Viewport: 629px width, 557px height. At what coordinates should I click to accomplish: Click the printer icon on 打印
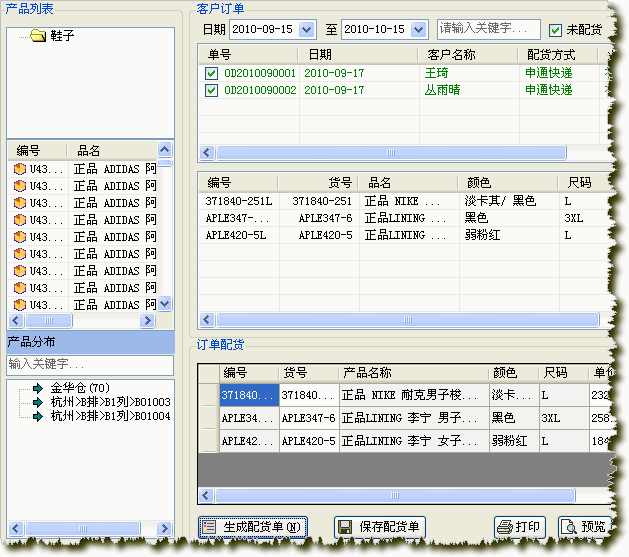505,527
